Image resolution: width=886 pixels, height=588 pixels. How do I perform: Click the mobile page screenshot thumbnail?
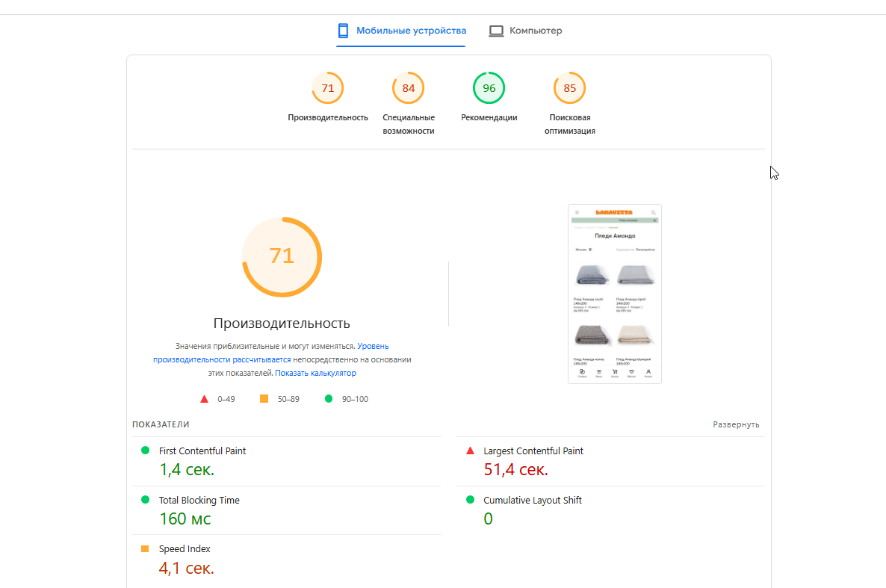coord(615,294)
